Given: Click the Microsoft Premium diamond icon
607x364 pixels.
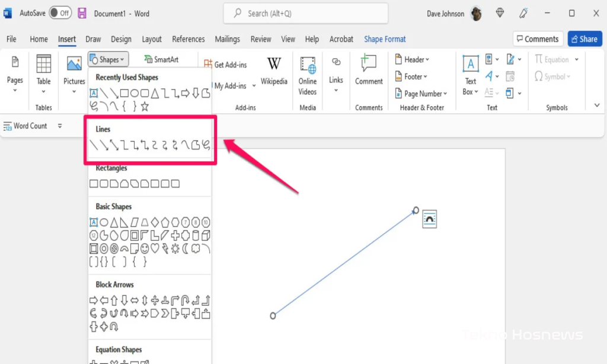Looking at the screenshot, I should (500, 13).
